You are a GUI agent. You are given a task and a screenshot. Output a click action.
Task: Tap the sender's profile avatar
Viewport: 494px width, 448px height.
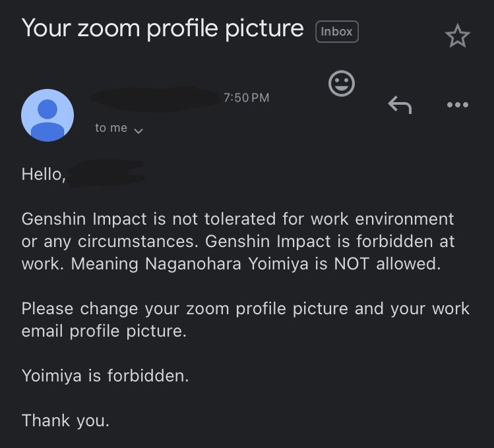(47, 115)
